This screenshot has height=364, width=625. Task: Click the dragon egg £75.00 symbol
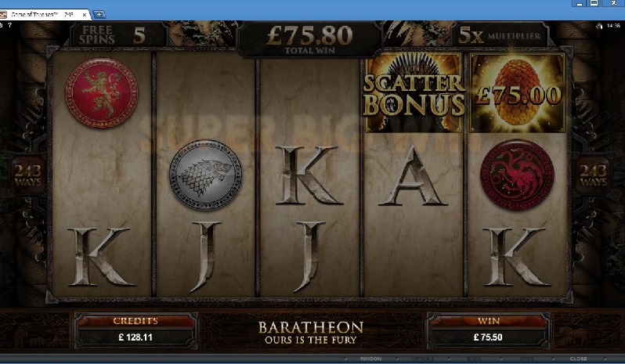tap(518, 93)
